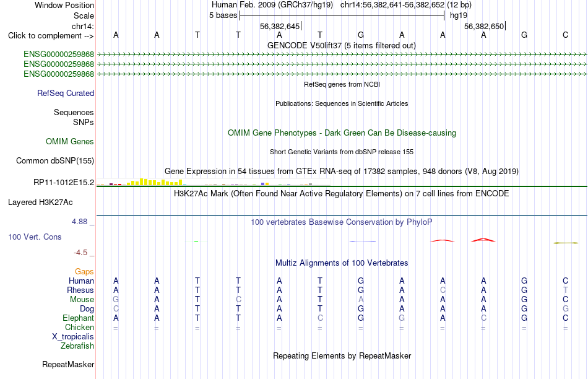Select the X_tropicalis species label
This screenshot has height=379, width=588.
(x=73, y=337)
